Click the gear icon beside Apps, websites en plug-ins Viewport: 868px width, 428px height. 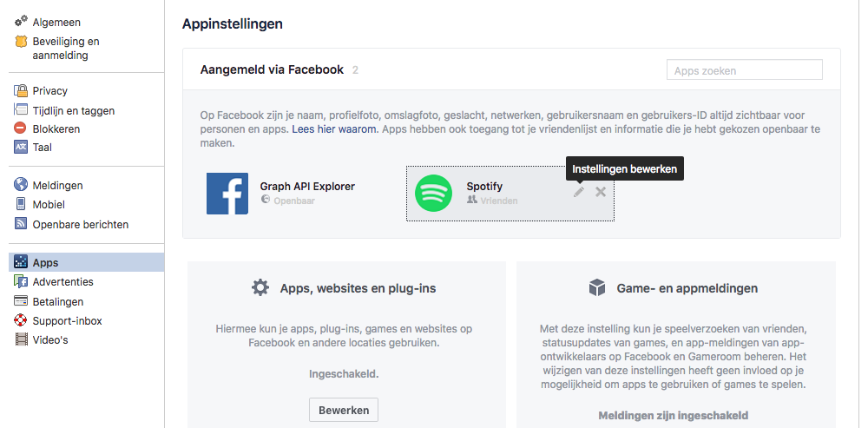260,287
